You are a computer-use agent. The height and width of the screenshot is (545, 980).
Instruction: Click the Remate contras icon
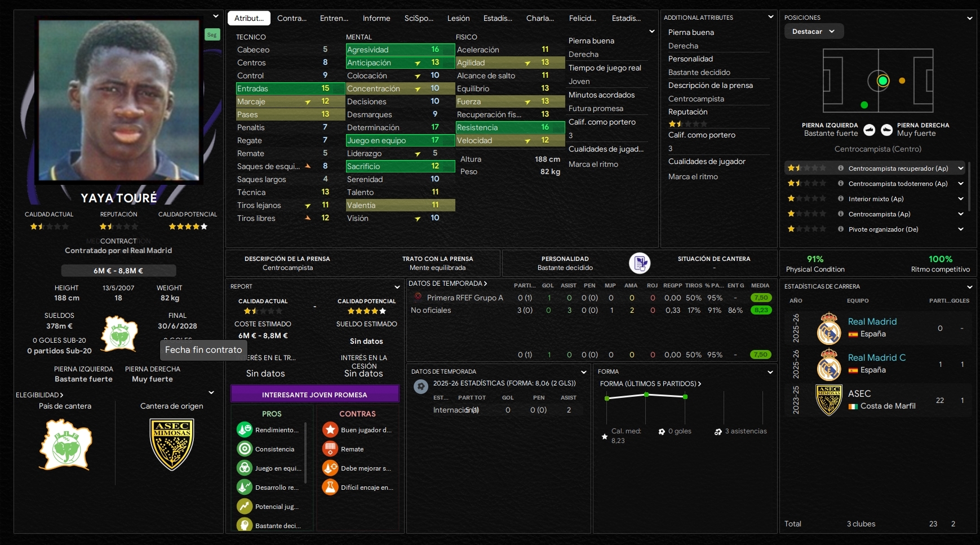tap(330, 449)
